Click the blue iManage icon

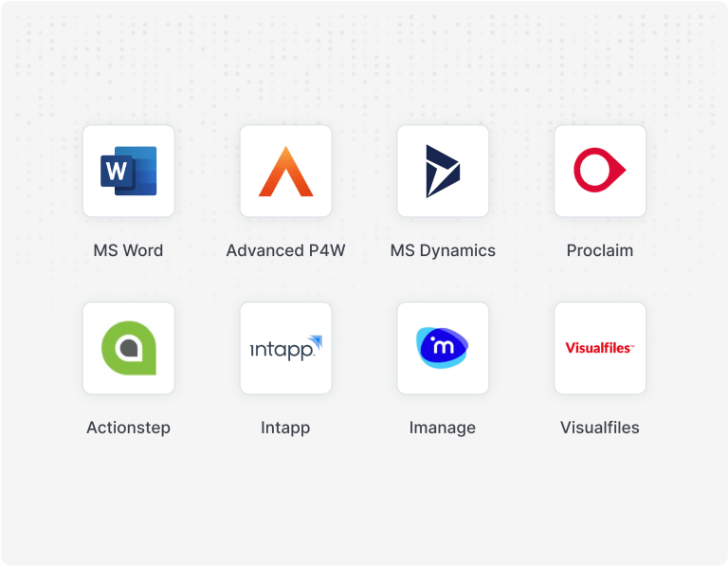(x=443, y=348)
